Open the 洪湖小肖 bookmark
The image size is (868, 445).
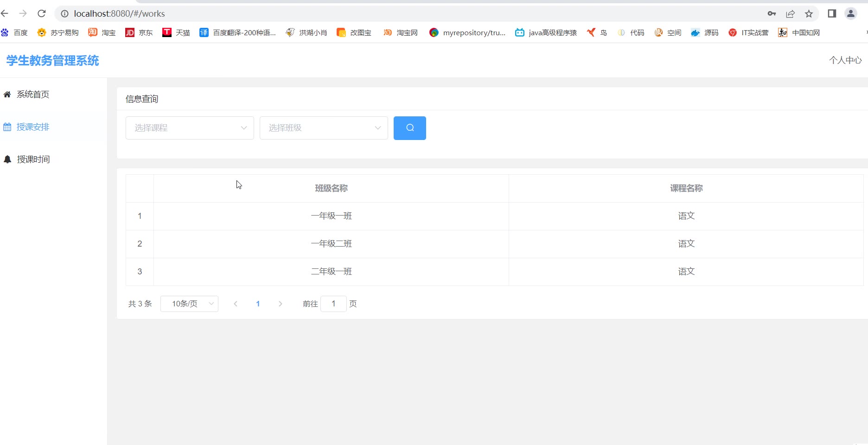(x=306, y=32)
